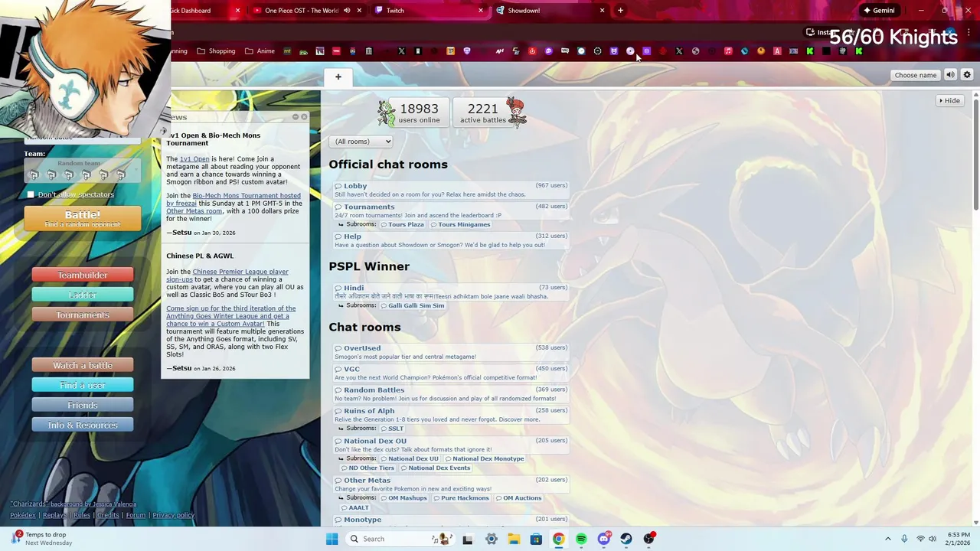Viewport: 980px width, 551px height.
Task: Click the Choose name button
Action: pyautogui.click(x=916, y=75)
